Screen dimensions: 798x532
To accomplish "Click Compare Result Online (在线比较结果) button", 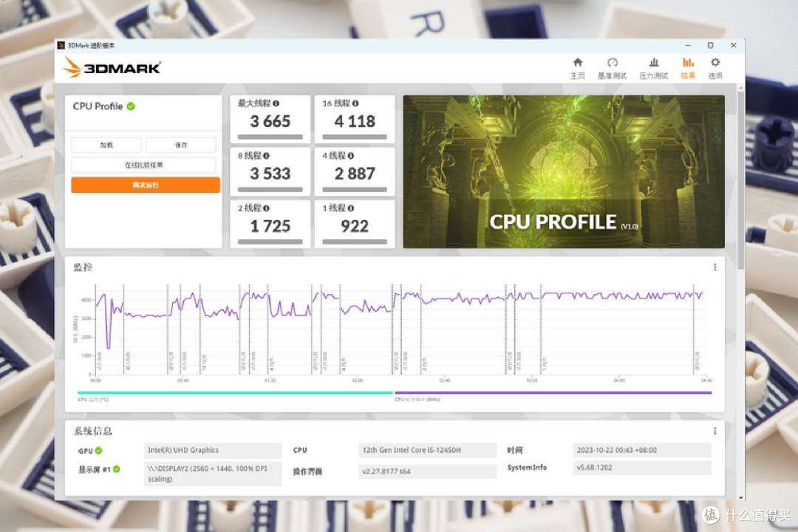I will [x=143, y=165].
